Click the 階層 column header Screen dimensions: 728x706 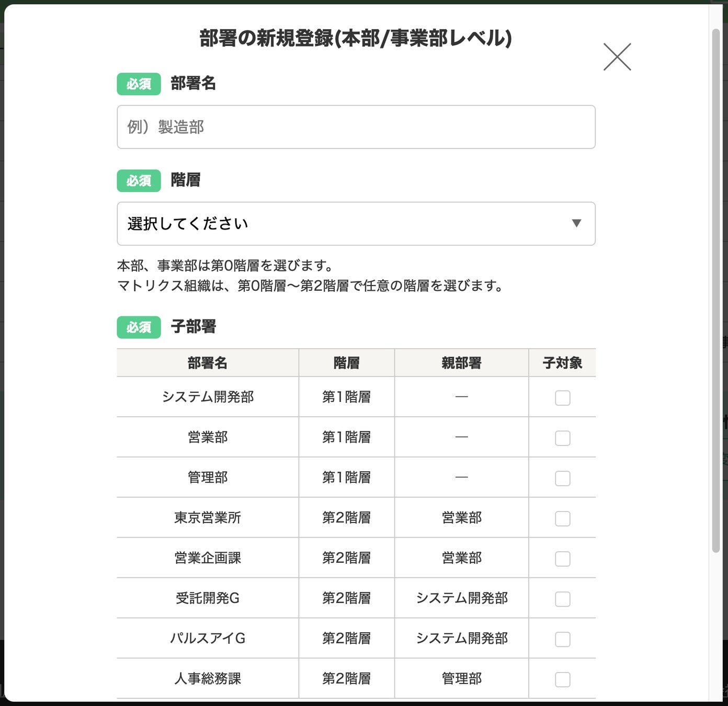[346, 363]
